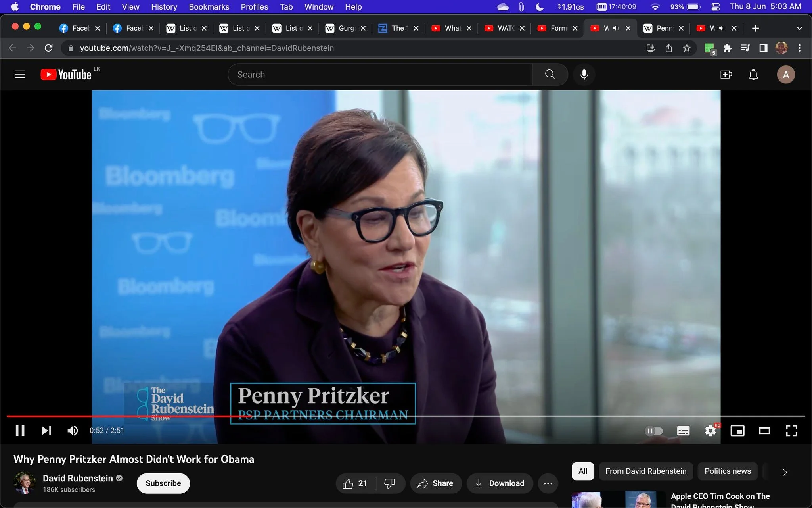Screen dimensions: 812x508
Task: Mute the video volume speaker icon
Action: [x=73, y=431]
